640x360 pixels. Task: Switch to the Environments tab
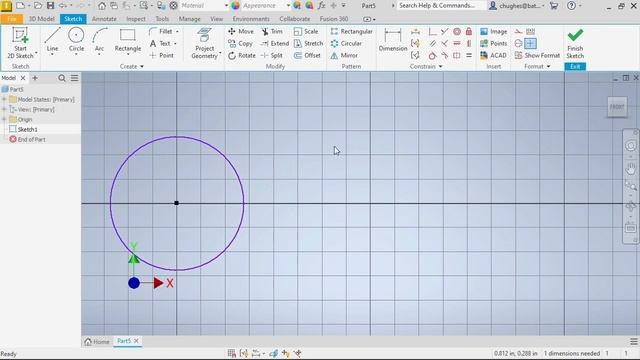[x=251, y=19]
